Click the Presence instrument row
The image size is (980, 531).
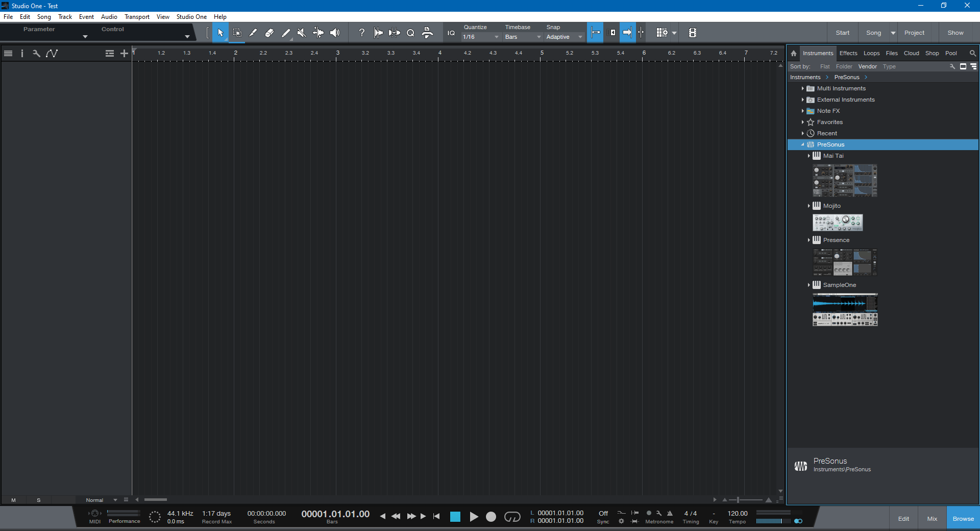point(883,240)
